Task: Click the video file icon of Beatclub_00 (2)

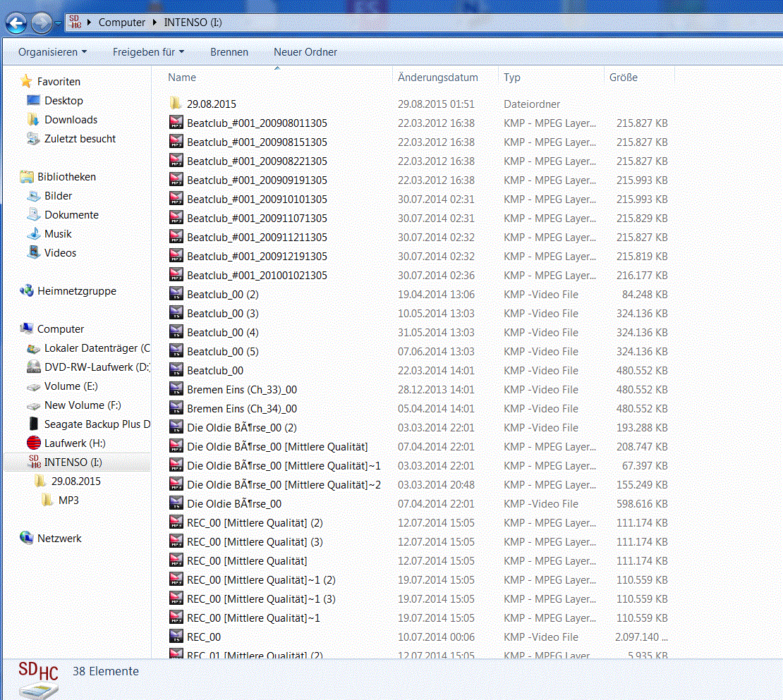Action: click(x=176, y=295)
